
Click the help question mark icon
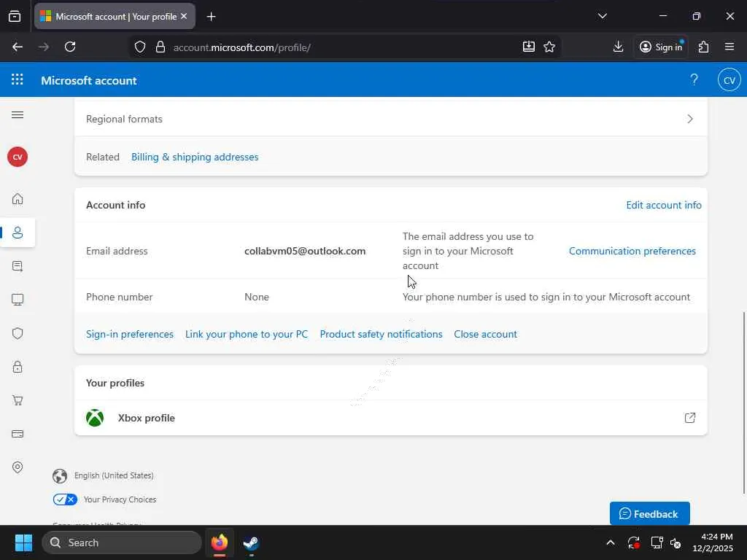point(694,79)
